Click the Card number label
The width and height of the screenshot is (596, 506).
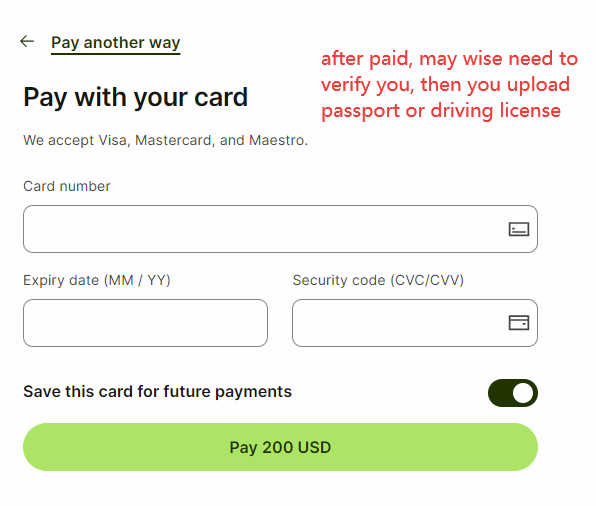[67, 186]
